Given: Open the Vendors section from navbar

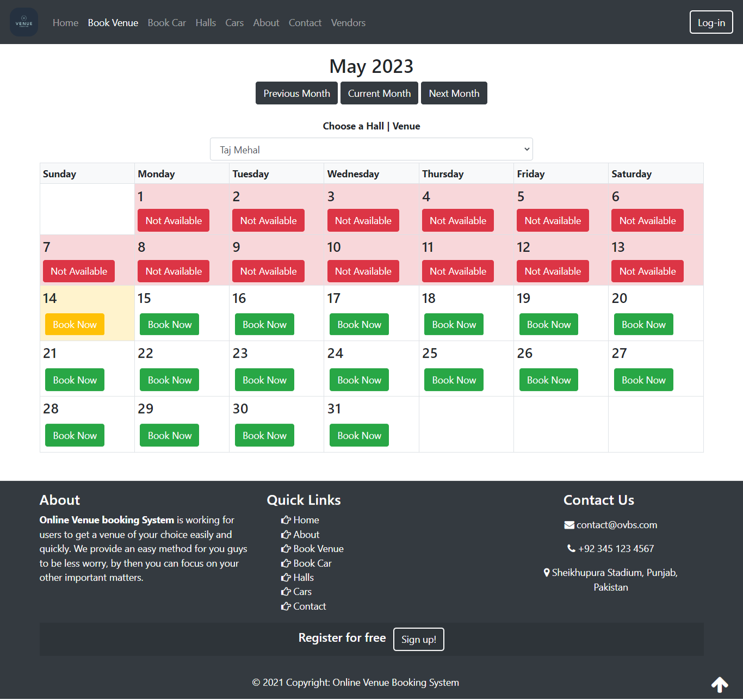Looking at the screenshot, I should click(348, 22).
